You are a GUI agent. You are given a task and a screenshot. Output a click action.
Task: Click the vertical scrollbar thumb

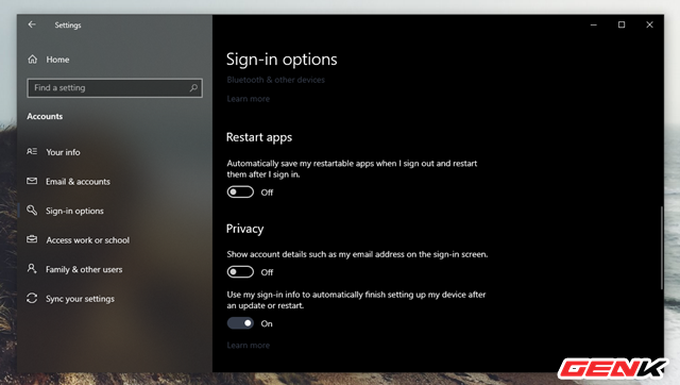pos(661,248)
